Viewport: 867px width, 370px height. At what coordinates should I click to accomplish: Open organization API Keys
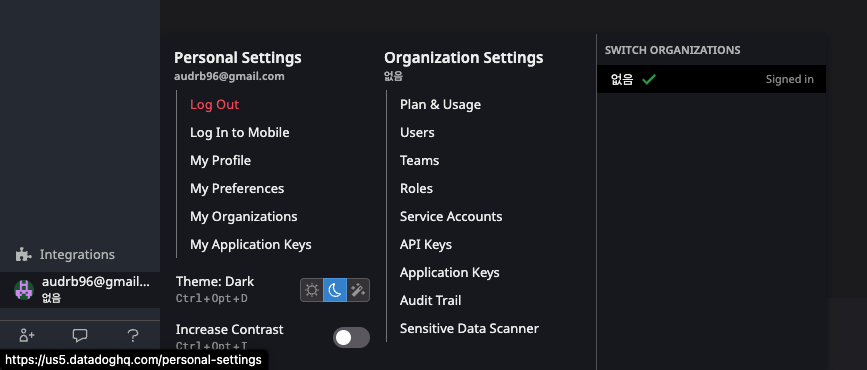coord(426,244)
